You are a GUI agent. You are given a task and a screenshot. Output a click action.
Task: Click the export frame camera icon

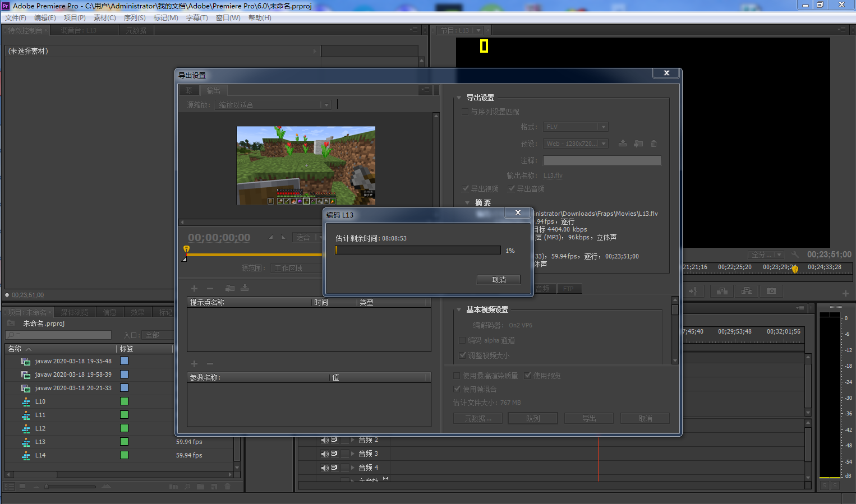771,291
